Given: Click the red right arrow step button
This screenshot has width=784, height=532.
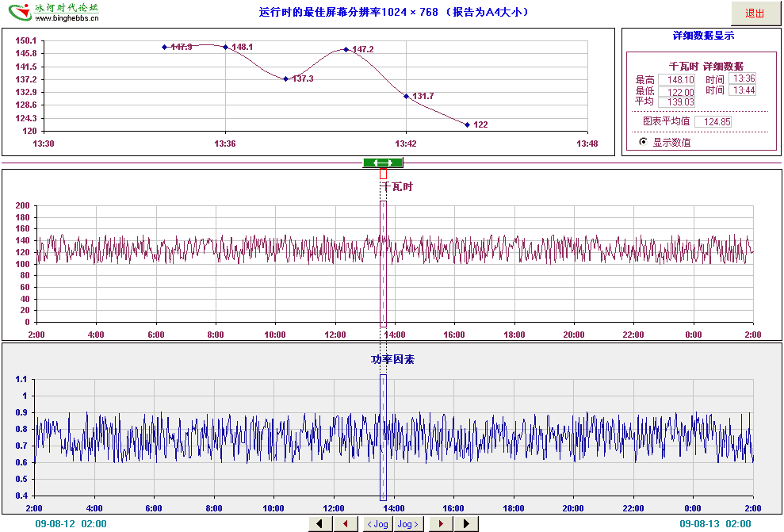Looking at the screenshot, I should click(441, 524).
